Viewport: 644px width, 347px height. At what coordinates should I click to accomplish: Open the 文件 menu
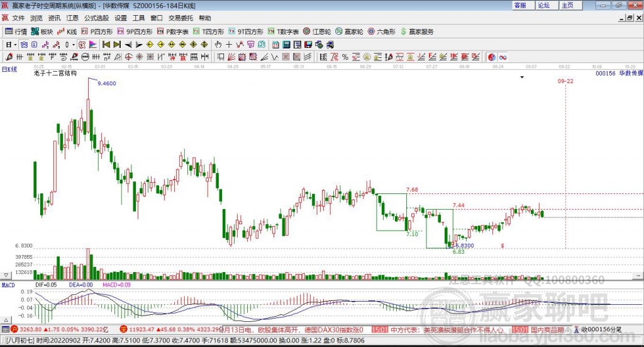[x=18, y=18]
